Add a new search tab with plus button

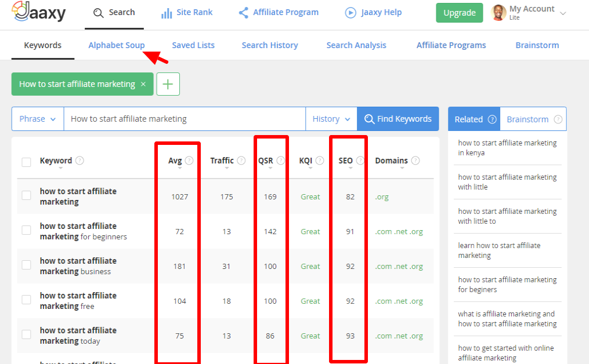coord(168,84)
